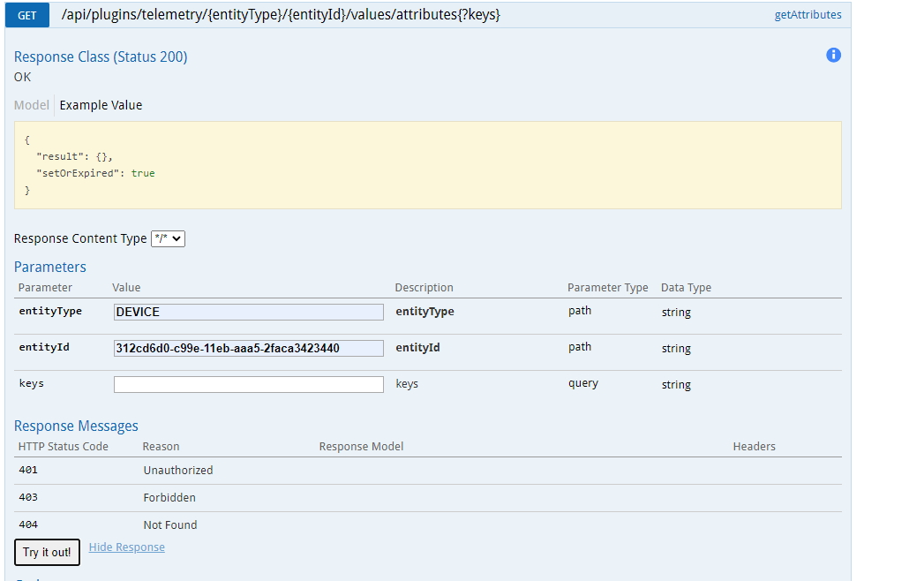924x581 pixels.
Task: Switch to the Model tab
Action: pyautogui.click(x=31, y=105)
